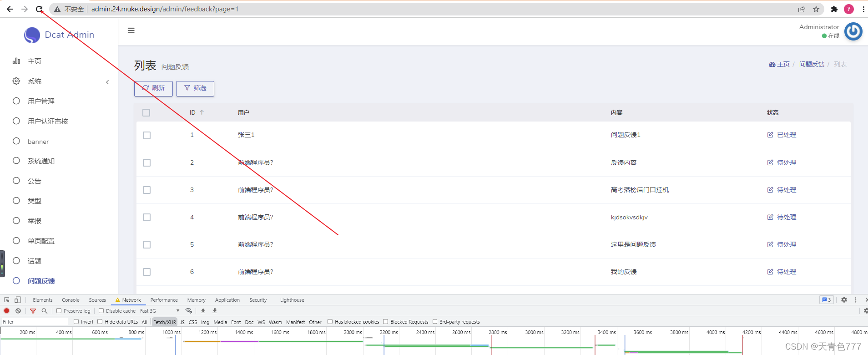868x355 pixels.
Task: Bookmark page with the star icon
Action: pos(816,9)
